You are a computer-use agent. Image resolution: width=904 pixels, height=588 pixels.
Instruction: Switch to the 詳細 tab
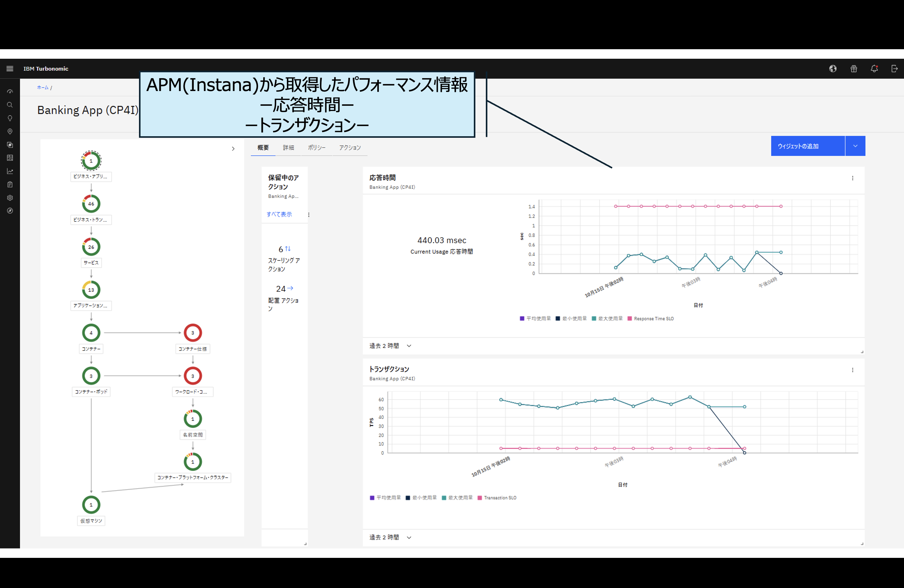[x=289, y=148]
